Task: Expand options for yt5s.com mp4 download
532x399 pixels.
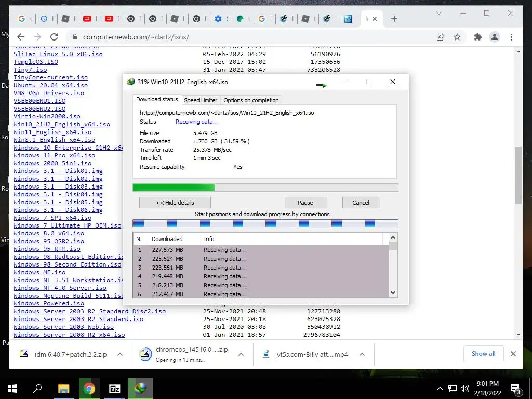Action: click(362, 354)
